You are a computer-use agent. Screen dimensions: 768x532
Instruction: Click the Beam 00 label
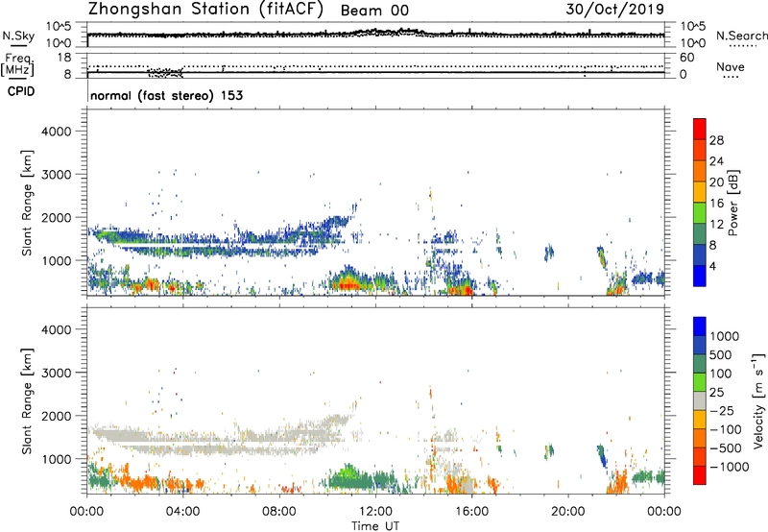374,11
